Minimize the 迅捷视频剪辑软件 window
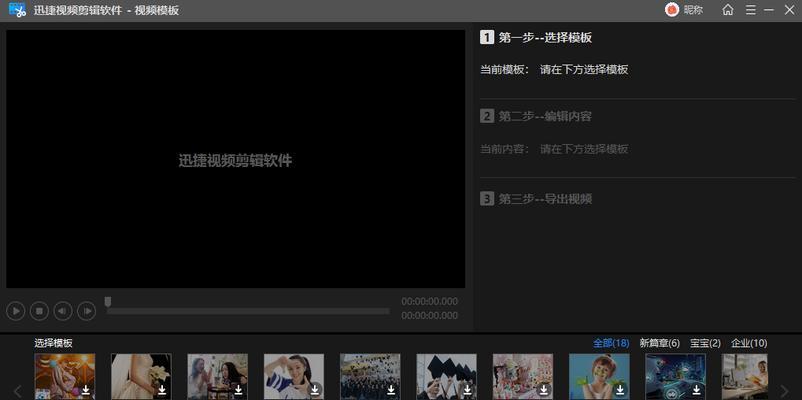The image size is (802, 400). [x=769, y=10]
